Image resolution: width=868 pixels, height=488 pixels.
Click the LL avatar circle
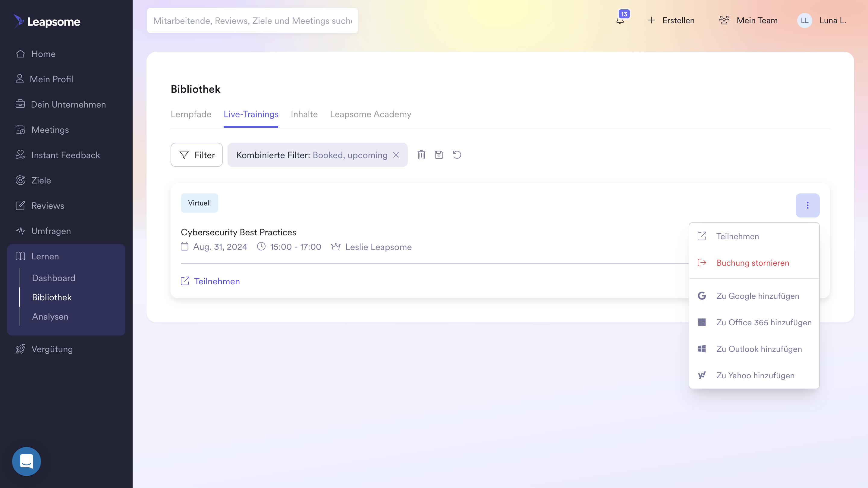click(x=804, y=20)
